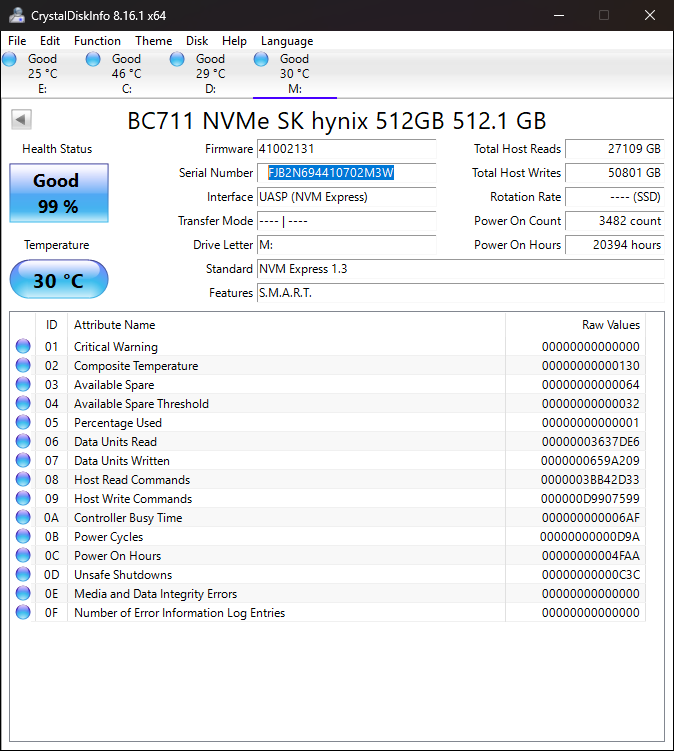Click the ID column header

click(52, 325)
